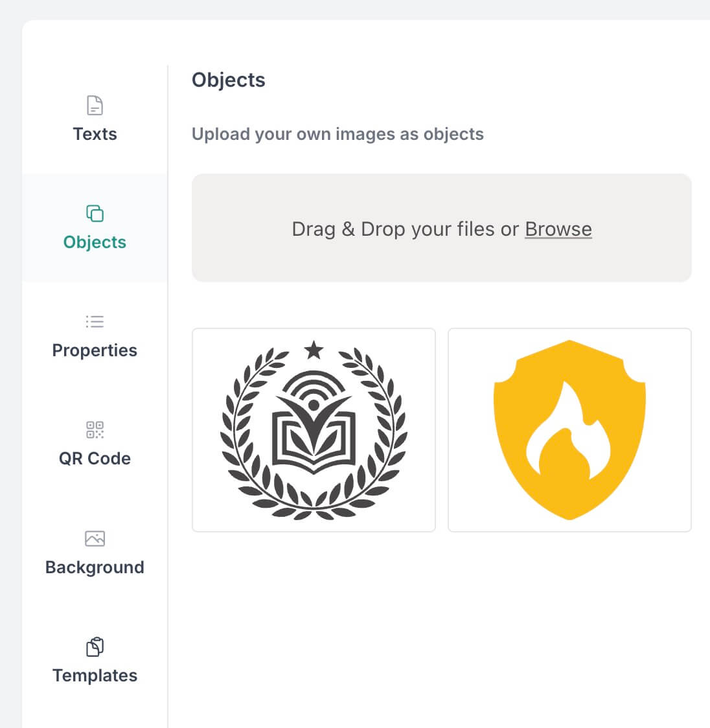This screenshot has width=710, height=728.
Task: Open the QR Code text label
Action: (x=95, y=459)
